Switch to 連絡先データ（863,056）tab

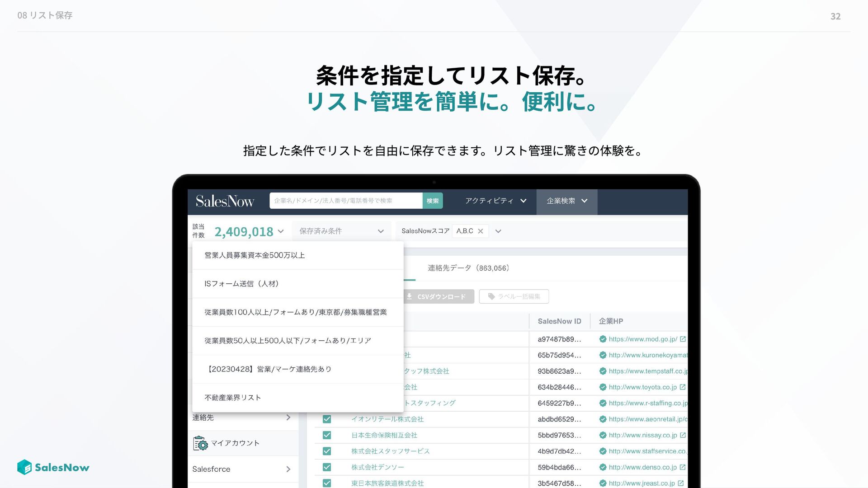469,268
